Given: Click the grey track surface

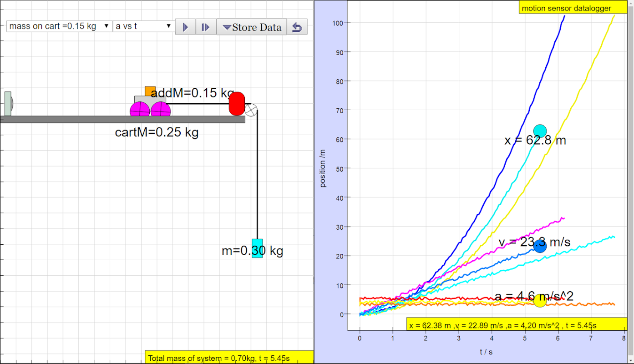Looking at the screenshot, I should (x=122, y=119).
